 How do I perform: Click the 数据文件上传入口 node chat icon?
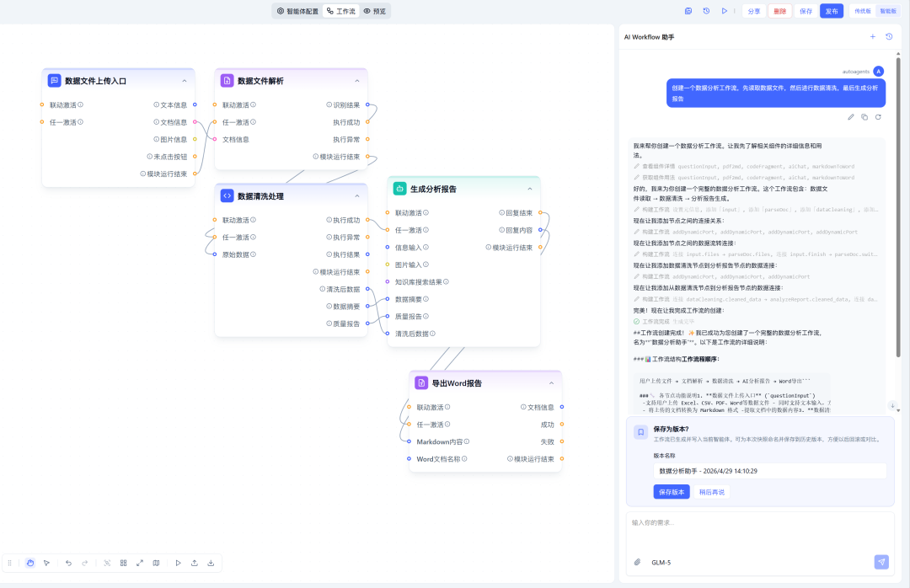(54, 81)
